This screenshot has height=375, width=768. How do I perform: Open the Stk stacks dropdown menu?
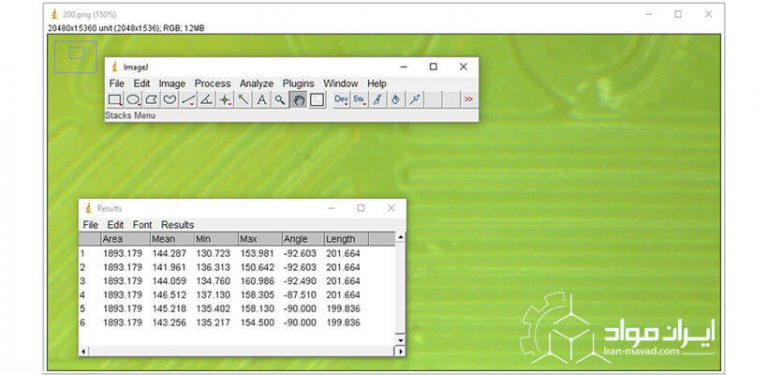(359, 100)
